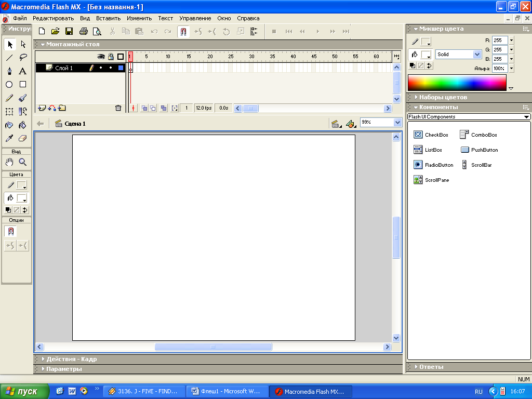Pick the Pencil tool
The image size is (532, 399).
click(9, 98)
